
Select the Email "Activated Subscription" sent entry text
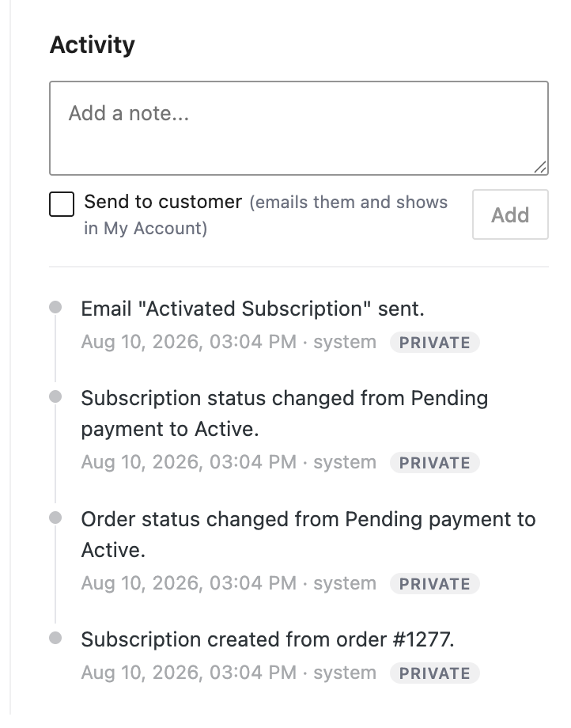tap(253, 309)
